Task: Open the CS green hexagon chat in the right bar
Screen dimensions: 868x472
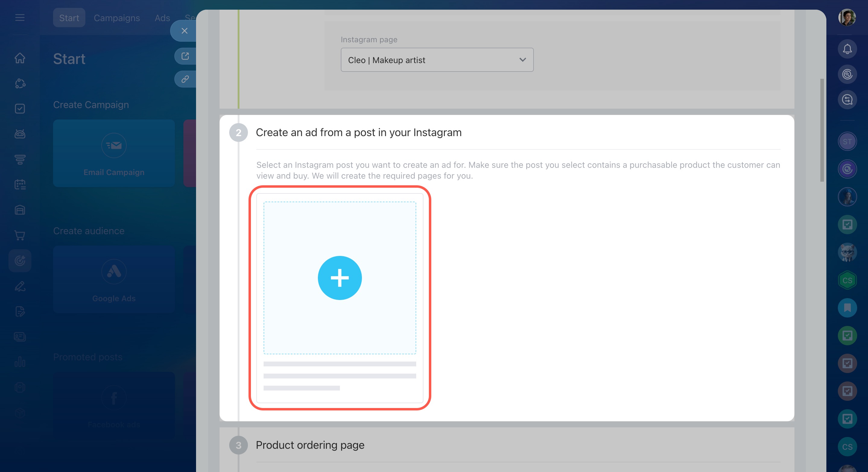Action: 847,280
